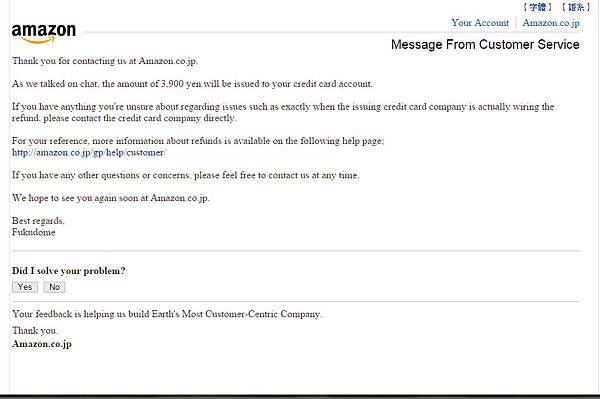This screenshot has height=399, width=600.
Task: Click the We hope to see you again line
Action: coord(111,198)
